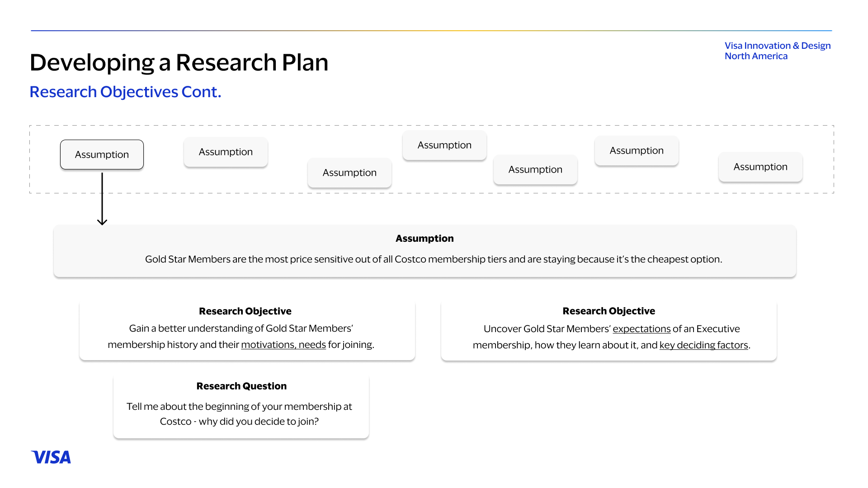Click the underlined 'key deciding factors' text
The image size is (868, 488).
(x=704, y=345)
